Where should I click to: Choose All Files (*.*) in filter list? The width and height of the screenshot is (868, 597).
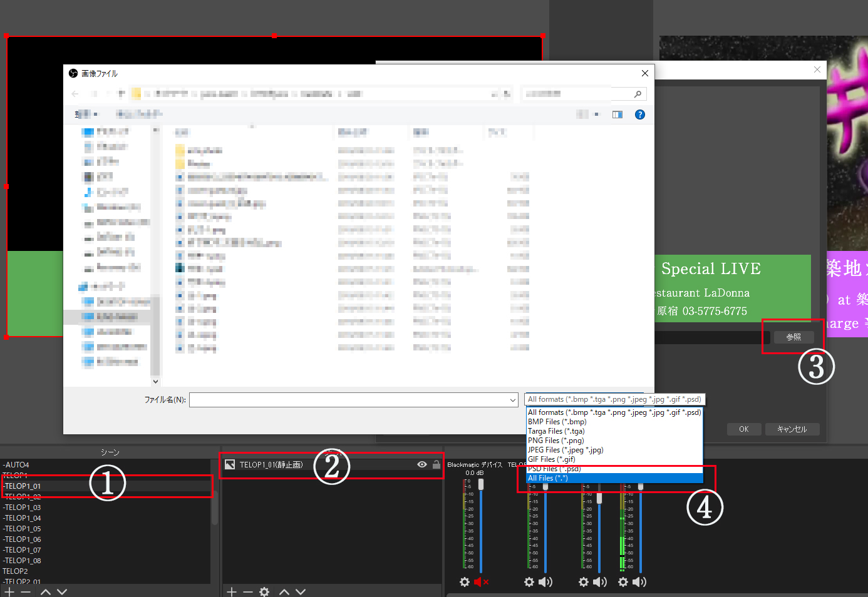(614, 478)
